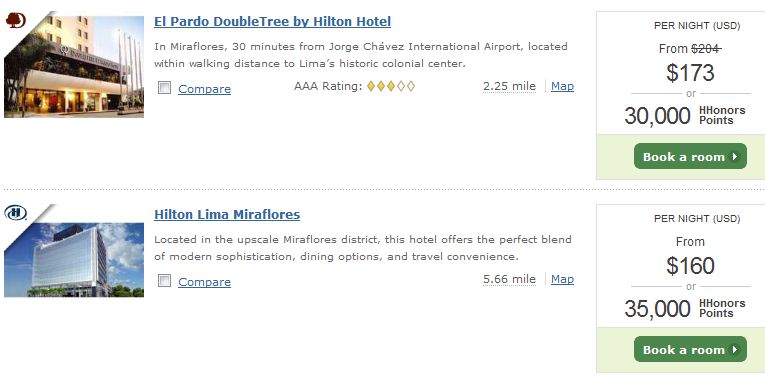This screenshot has height=380, width=765.
Task: Open Map link beside 2.25 mile
Action: (x=562, y=86)
